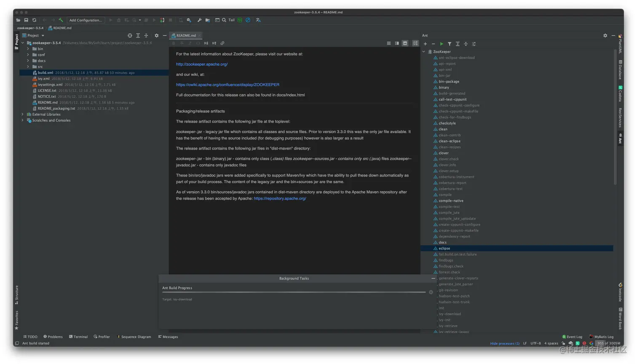Synchronize files using the refresh icon
637x364 pixels.
(x=35, y=20)
